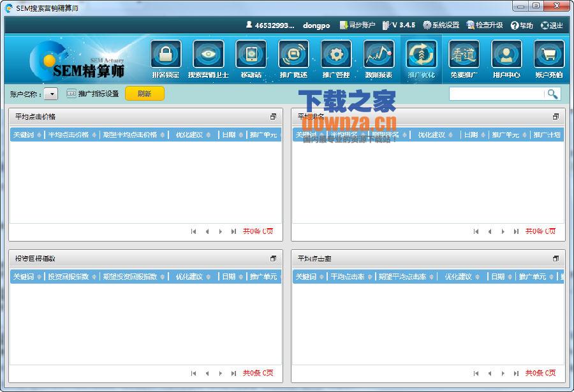Open 系统设置 settings
574x392 pixels.
441,25
